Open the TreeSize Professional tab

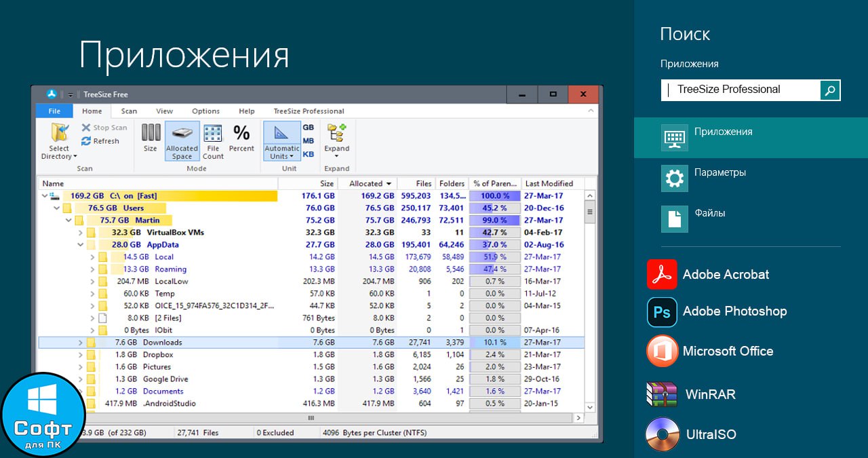[309, 111]
